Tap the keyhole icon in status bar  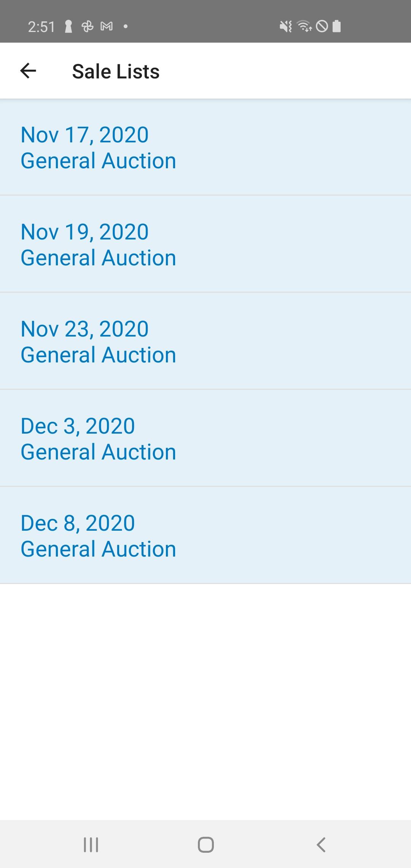(x=68, y=27)
